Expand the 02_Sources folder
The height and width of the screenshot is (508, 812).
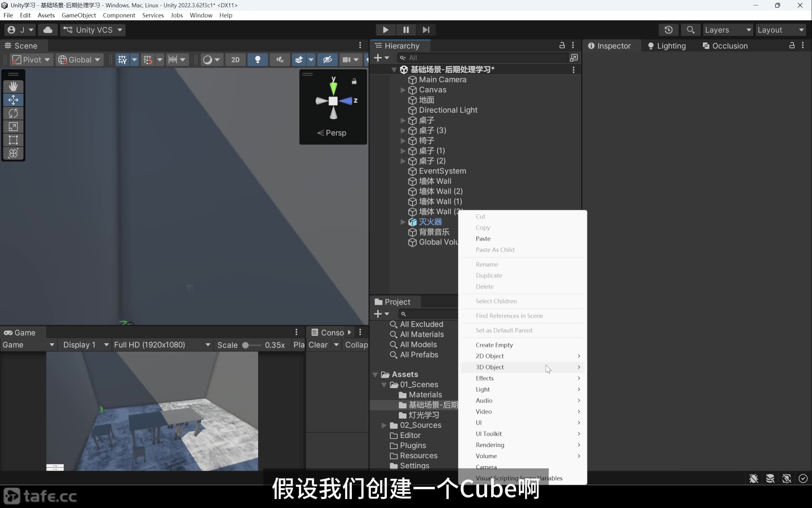click(x=384, y=425)
